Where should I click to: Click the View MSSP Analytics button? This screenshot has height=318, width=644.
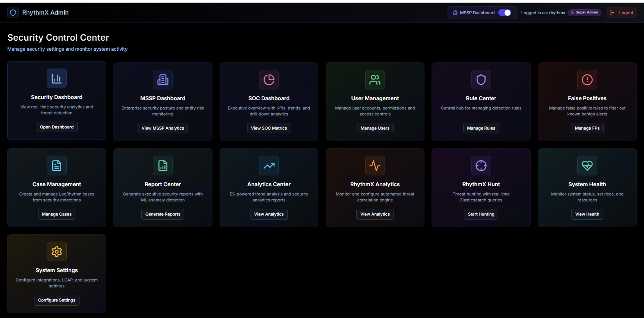pos(162,128)
